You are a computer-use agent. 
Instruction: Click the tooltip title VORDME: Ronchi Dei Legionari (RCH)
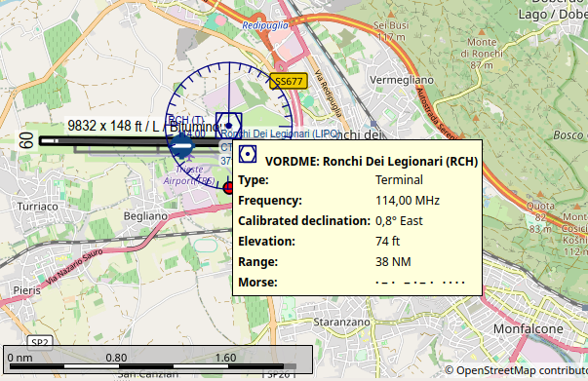372,161
